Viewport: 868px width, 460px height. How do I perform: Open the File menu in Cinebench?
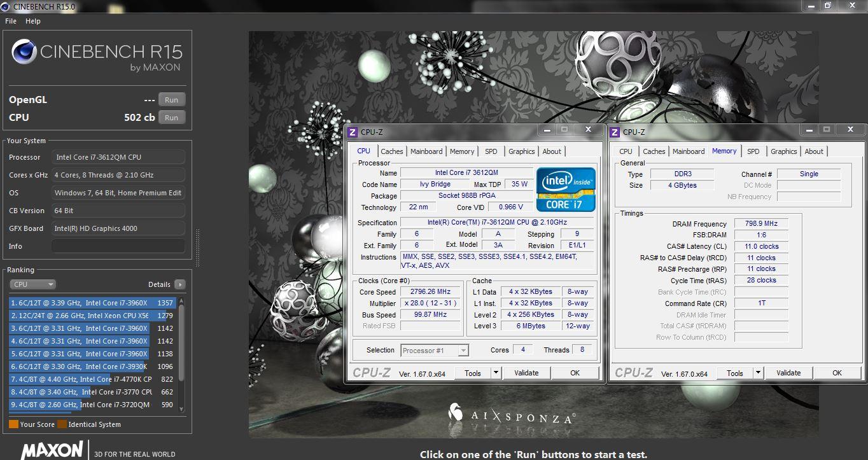click(10, 21)
